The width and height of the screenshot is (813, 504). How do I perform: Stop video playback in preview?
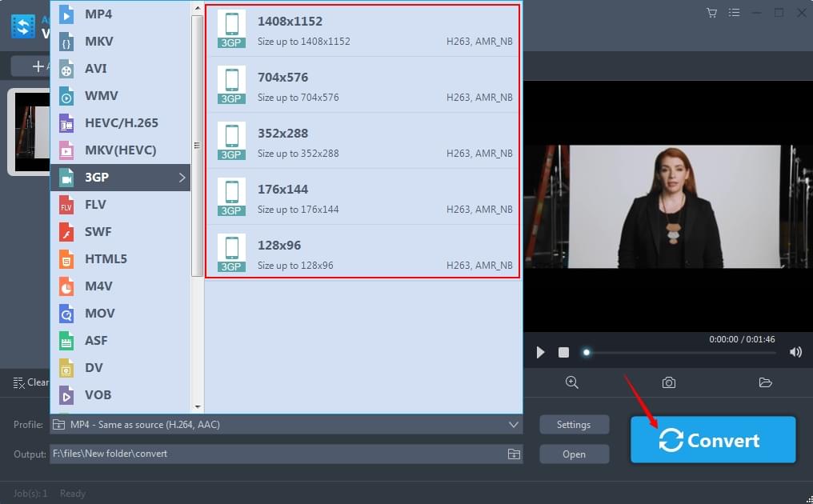[563, 352]
